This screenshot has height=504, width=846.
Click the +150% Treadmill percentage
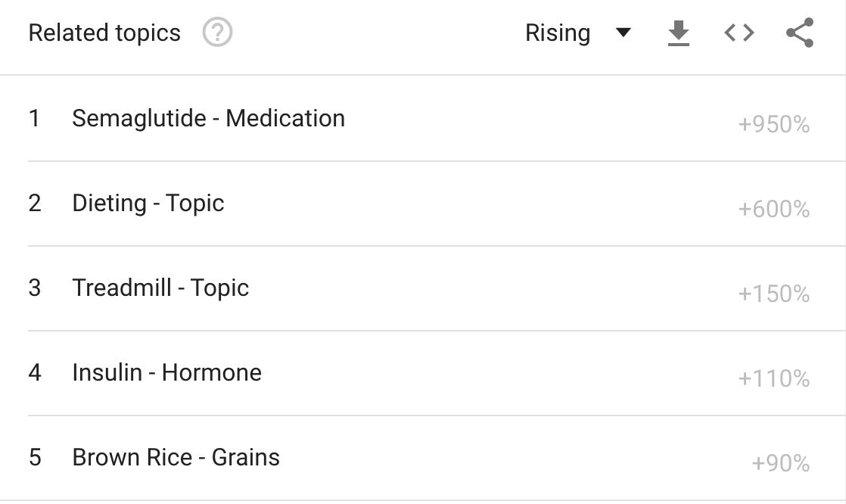[x=773, y=294]
